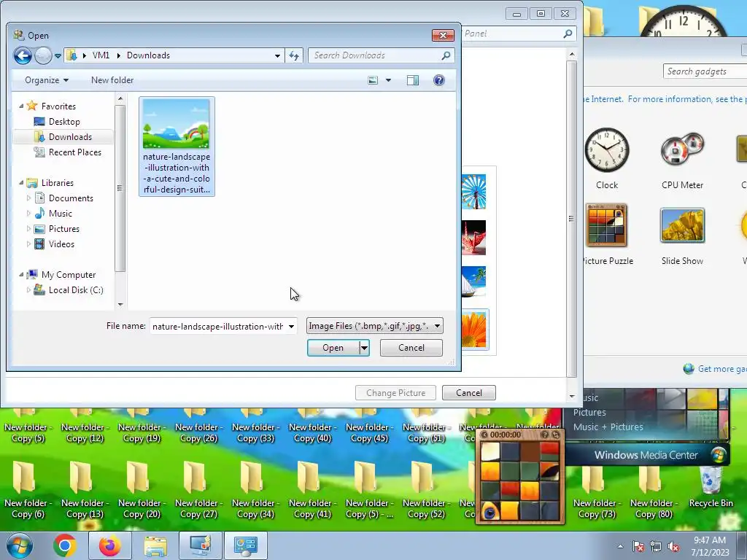This screenshot has width=747, height=560.
Task: Select the Clock gadget
Action: pyautogui.click(x=606, y=158)
